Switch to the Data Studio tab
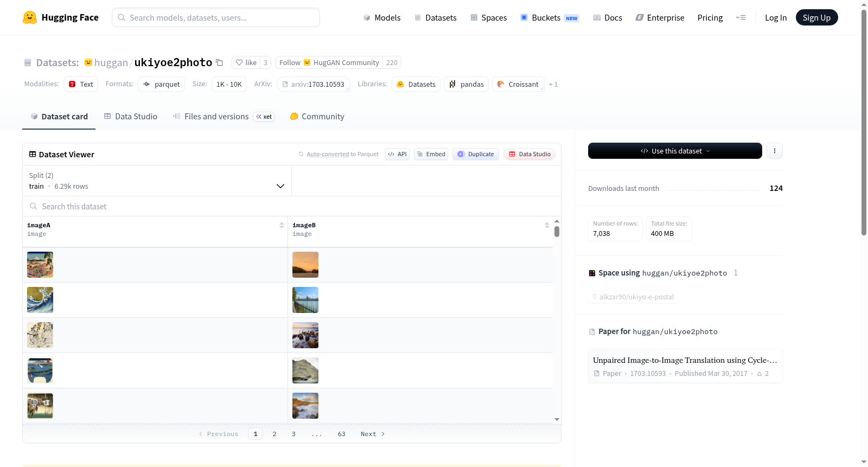 (x=131, y=117)
